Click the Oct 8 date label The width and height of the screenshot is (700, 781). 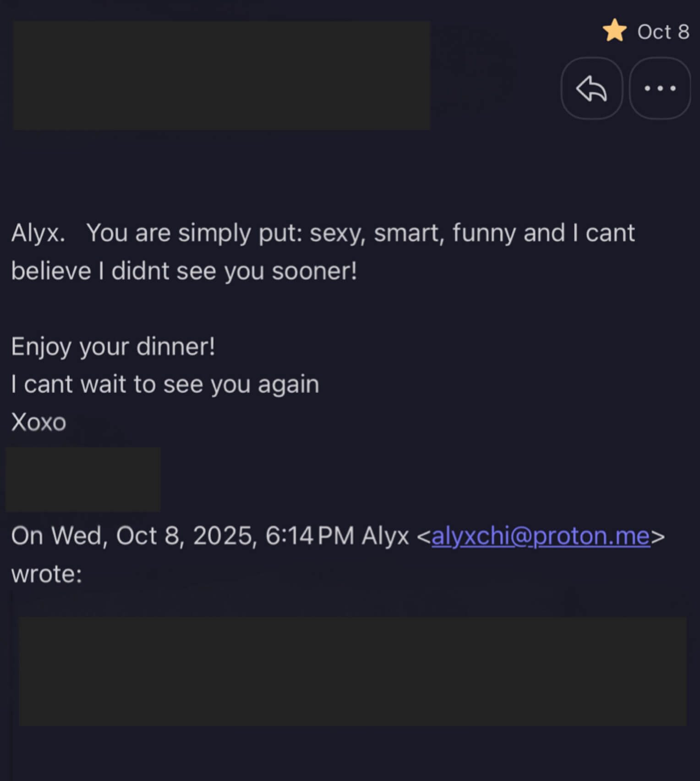point(663,32)
